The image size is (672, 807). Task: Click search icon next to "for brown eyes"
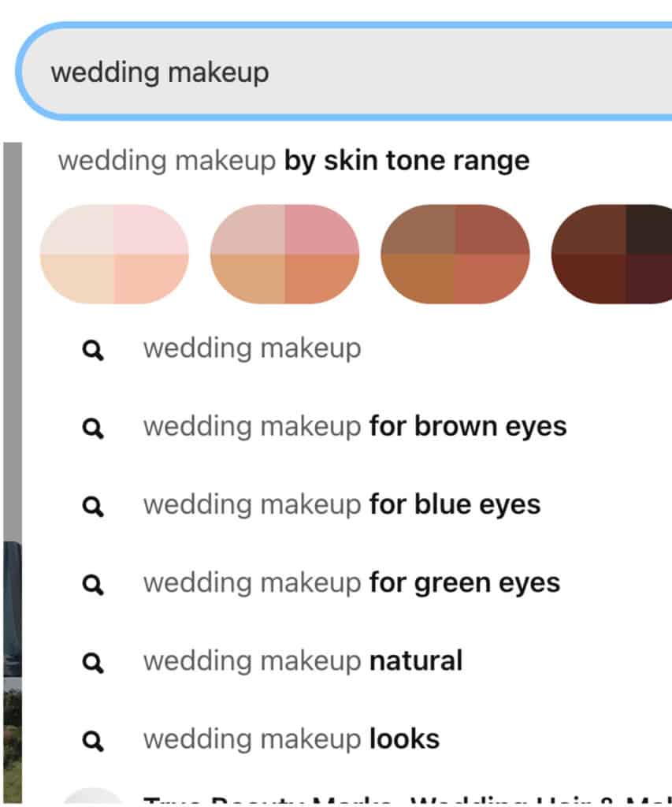93,428
